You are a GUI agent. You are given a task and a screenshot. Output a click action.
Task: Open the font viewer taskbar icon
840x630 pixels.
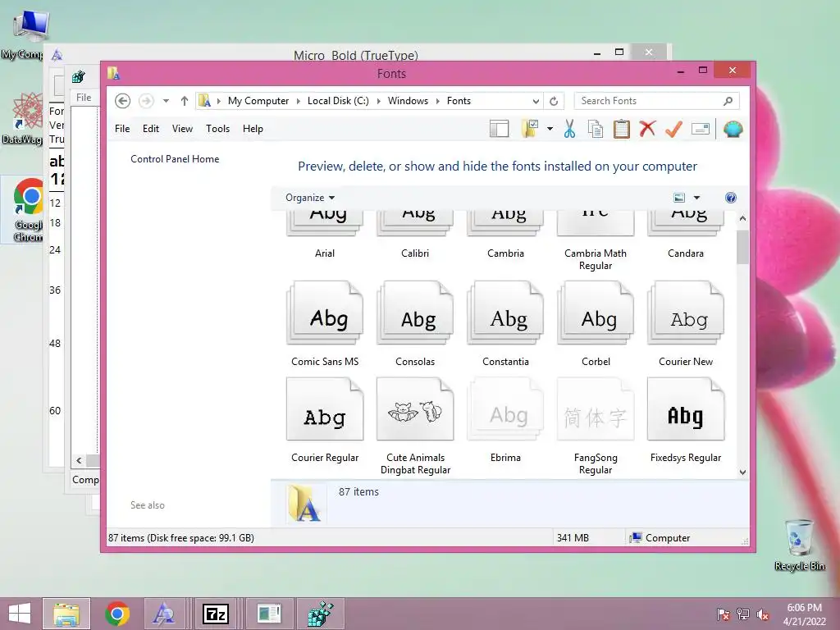163,614
